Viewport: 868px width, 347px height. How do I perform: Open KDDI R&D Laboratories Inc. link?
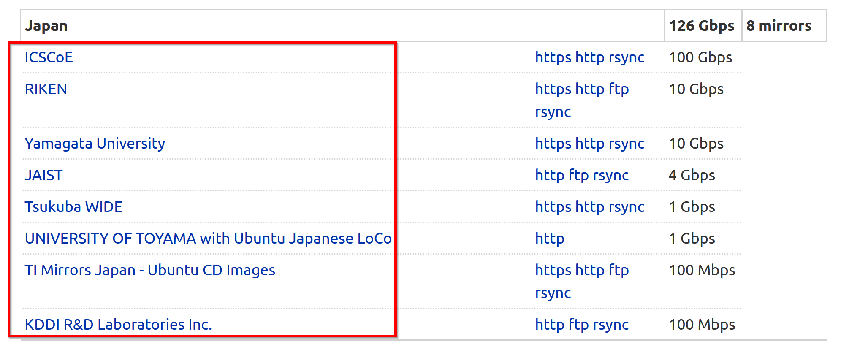[x=118, y=325]
